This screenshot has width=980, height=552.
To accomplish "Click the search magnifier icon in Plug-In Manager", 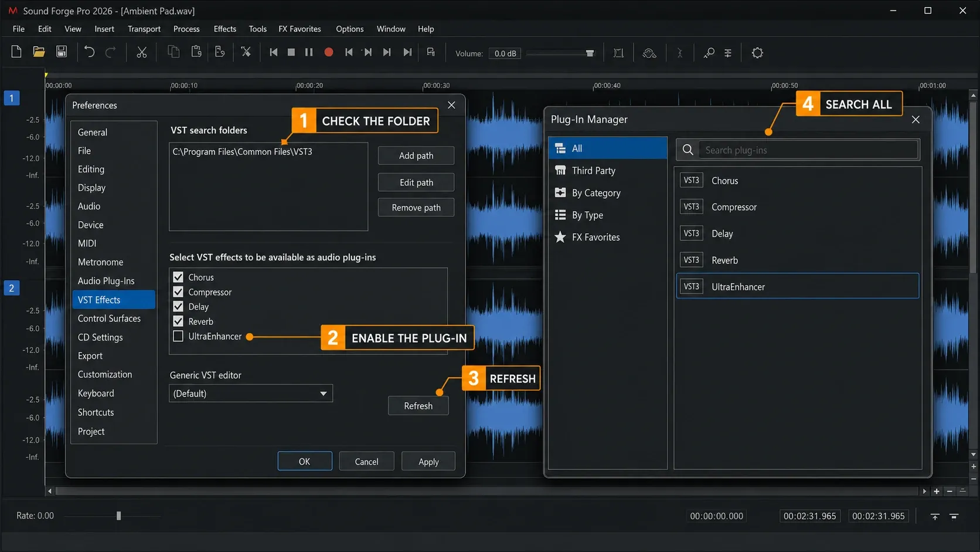I will tap(688, 150).
